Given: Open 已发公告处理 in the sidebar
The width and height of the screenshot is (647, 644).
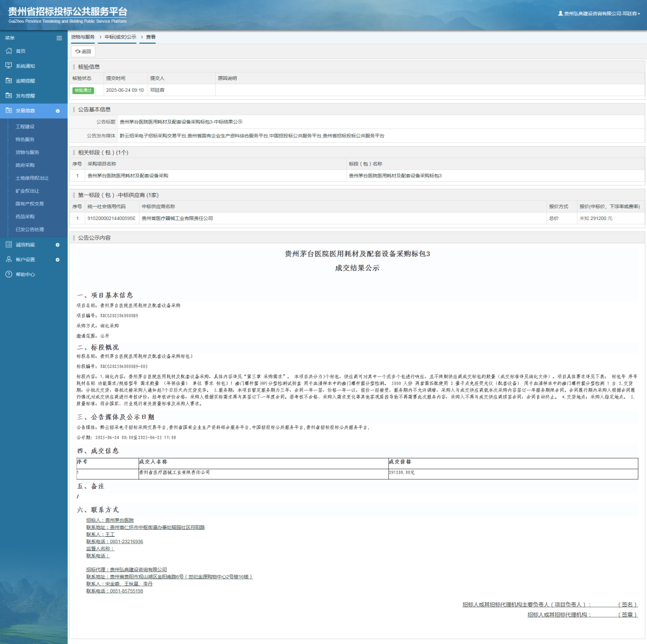Looking at the screenshot, I should (30, 229).
